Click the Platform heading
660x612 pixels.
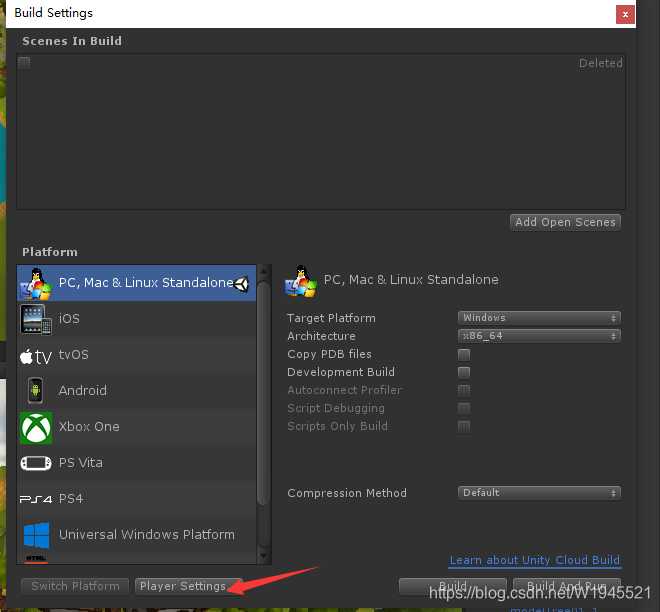50,252
